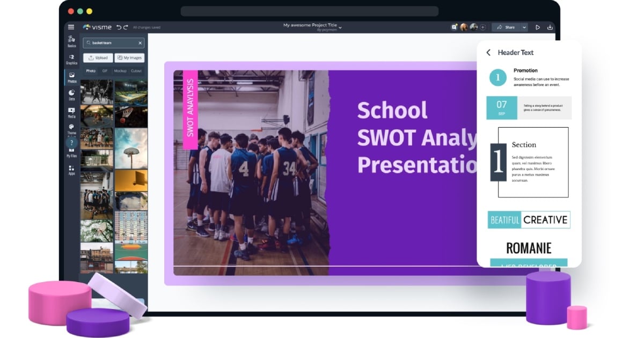
Task: Go back using Header Text chevron
Action: (488, 53)
